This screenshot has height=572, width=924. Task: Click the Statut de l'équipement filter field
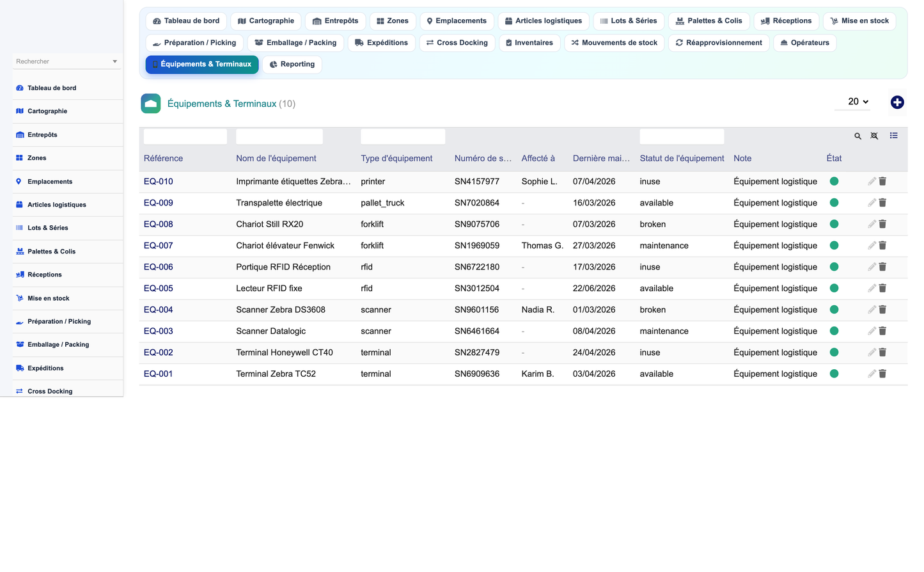(x=682, y=136)
